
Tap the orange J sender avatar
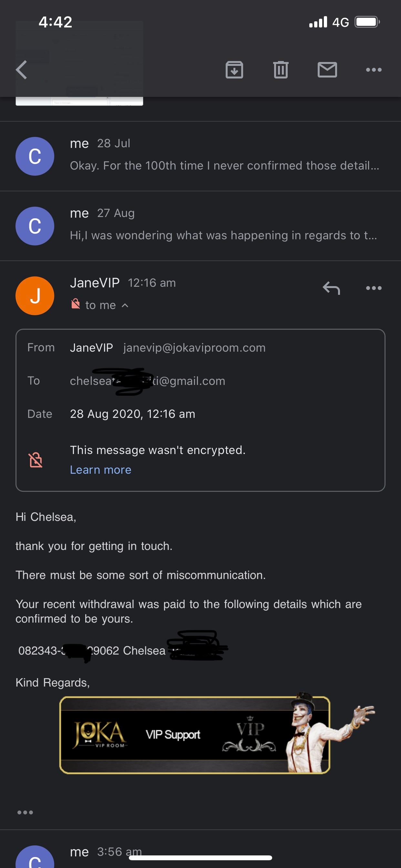click(x=35, y=296)
